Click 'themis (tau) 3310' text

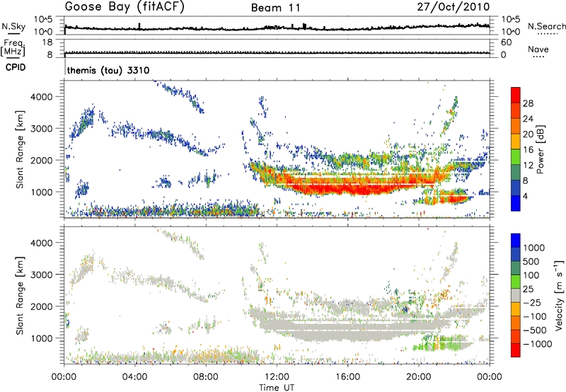pyautogui.click(x=108, y=70)
